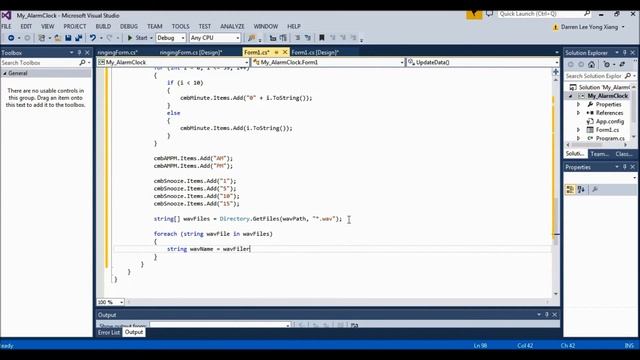Switch to ringingForm.cs [Design]* tab
This screenshot has width=640, height=360.
(x=191, y=52)
